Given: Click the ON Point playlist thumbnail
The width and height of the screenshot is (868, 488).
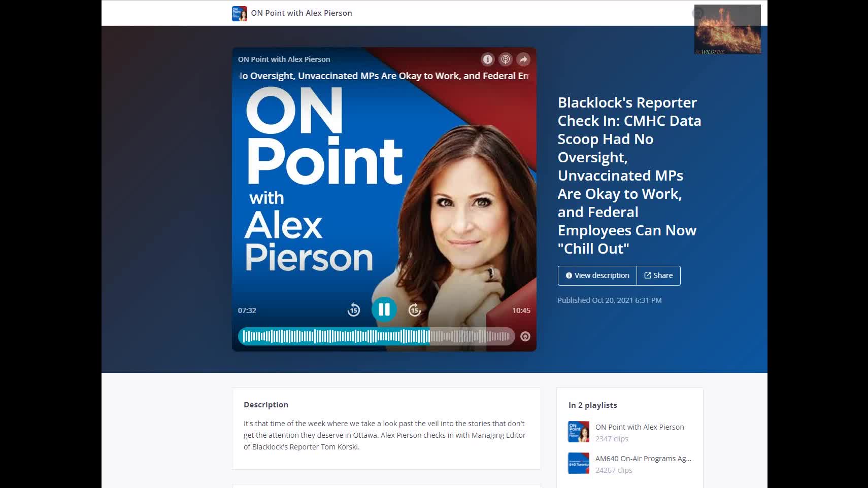Looking at the screenshot, I should tap(579, 432).
